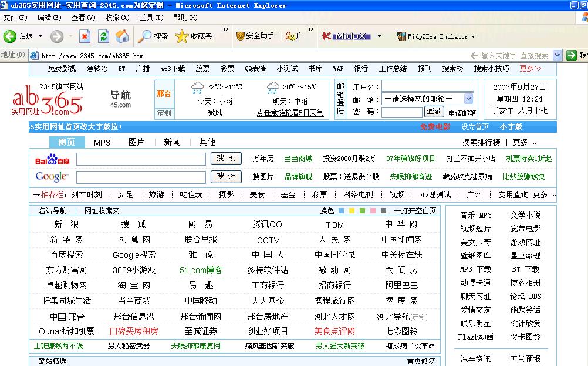Click the Refresh page icon
The height and width of the screenshot is (366, 588).
103,36
